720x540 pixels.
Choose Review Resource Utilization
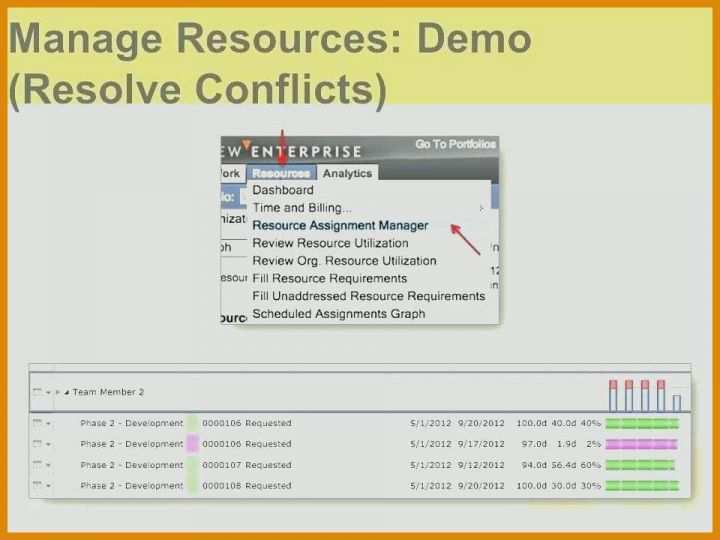[330, 243]
